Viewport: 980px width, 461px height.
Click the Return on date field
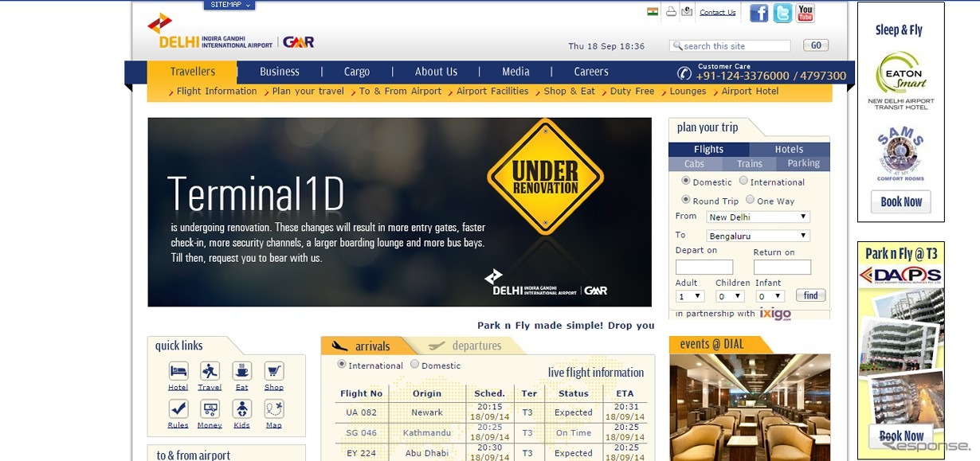[x=782, y=267]
